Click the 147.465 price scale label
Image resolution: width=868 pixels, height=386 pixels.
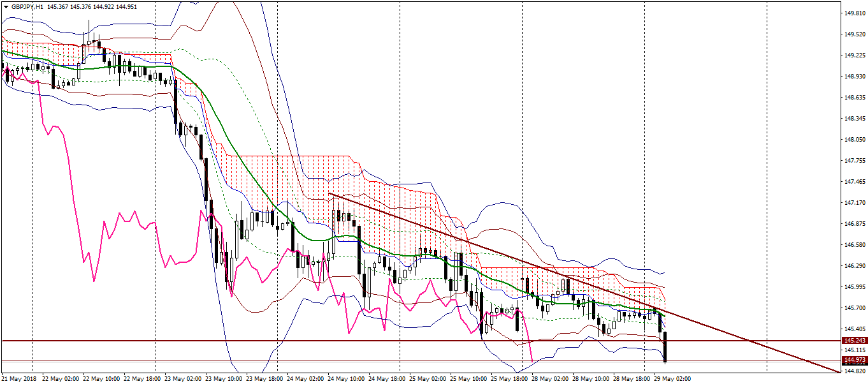pos(854,181)
